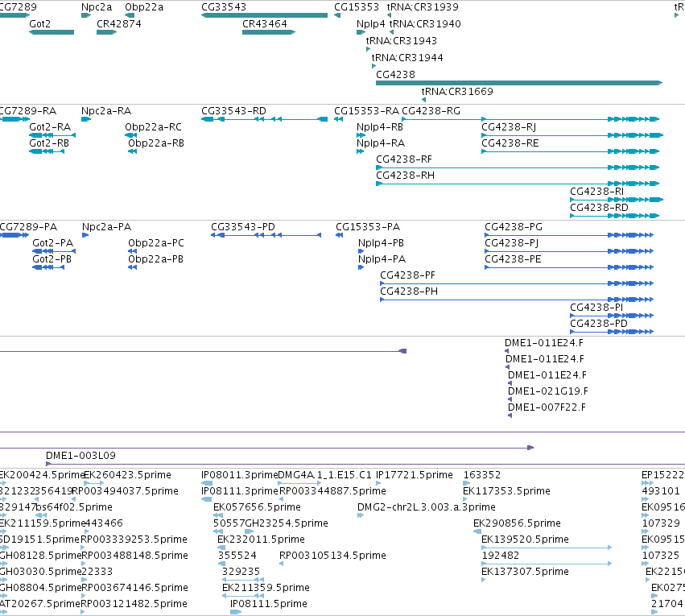Select the Npc2a-RA transcript label

[x=106, y=111]
